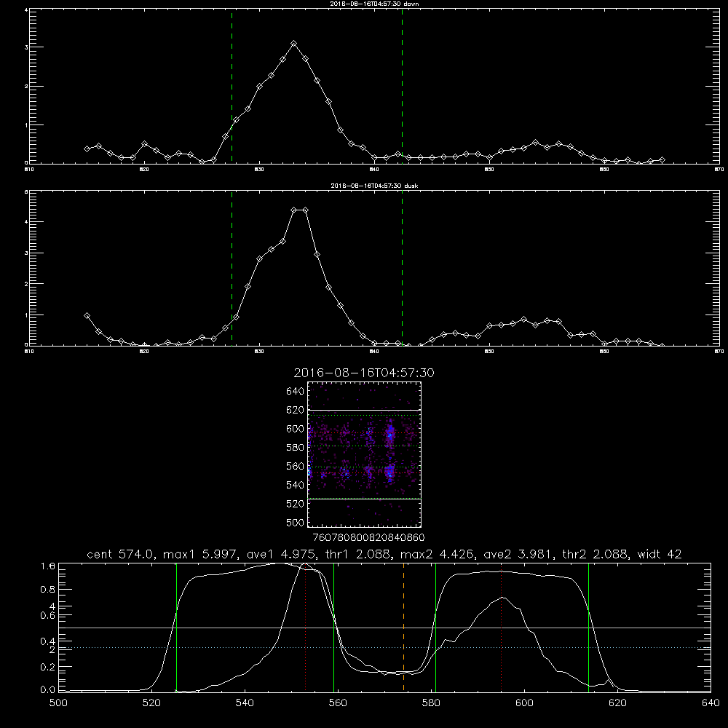Open the detector image thumbnail in the center
Viewport: 728px width, 728px height.
(365, 454)
